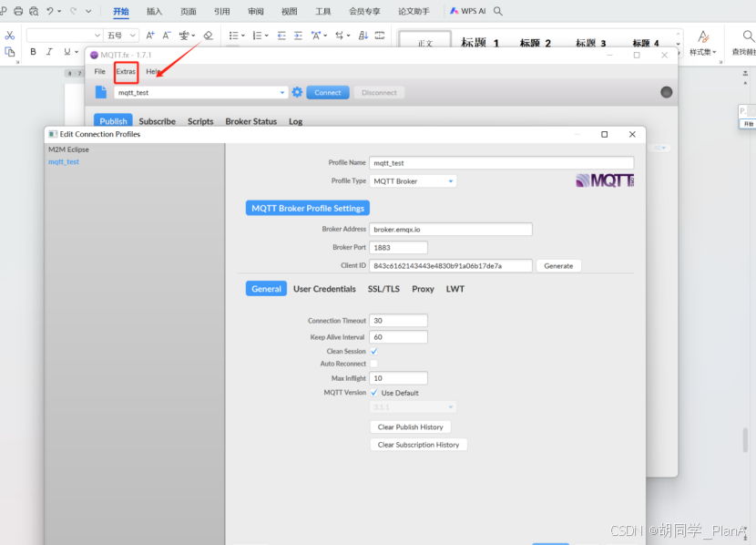756x545 pixels.
Task: Decrease font size with A- icon
Action: click(x=167, y=36)
